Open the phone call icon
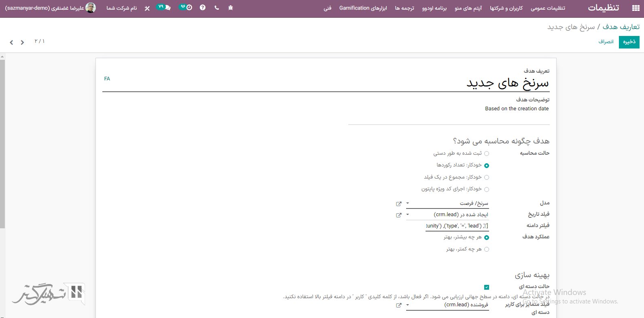This screenshot has height=318, width=644. point(217,8)
